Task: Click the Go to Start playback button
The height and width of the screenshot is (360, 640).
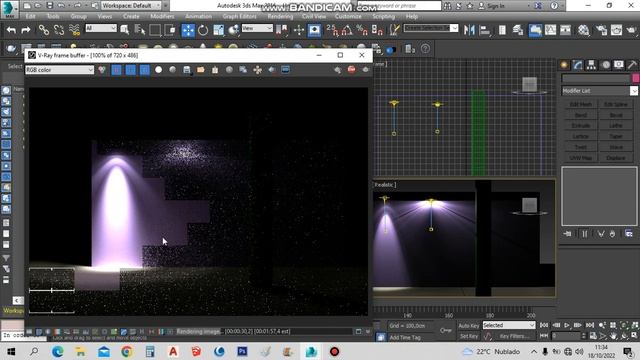Action: tap(544, 325)
